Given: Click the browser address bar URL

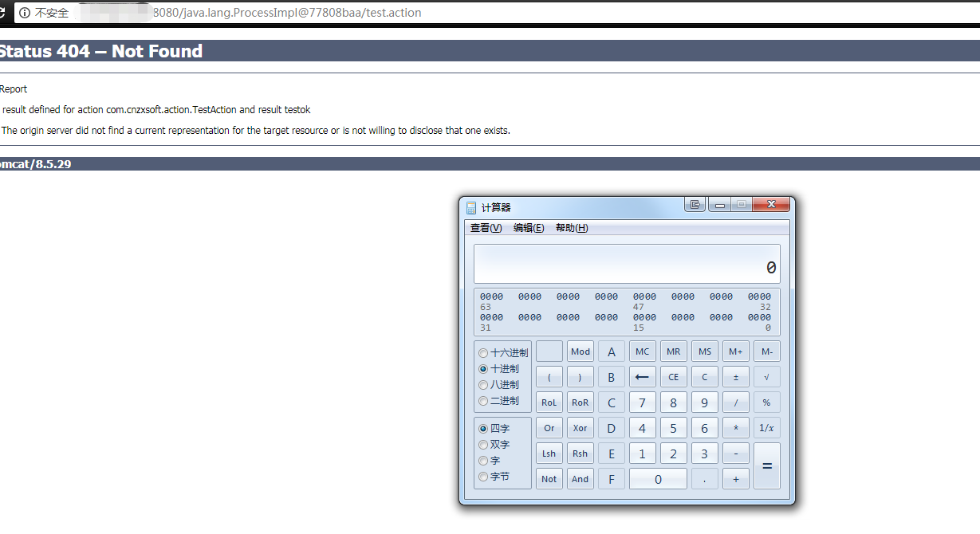Looking at the screenshot, I should 286,13.
